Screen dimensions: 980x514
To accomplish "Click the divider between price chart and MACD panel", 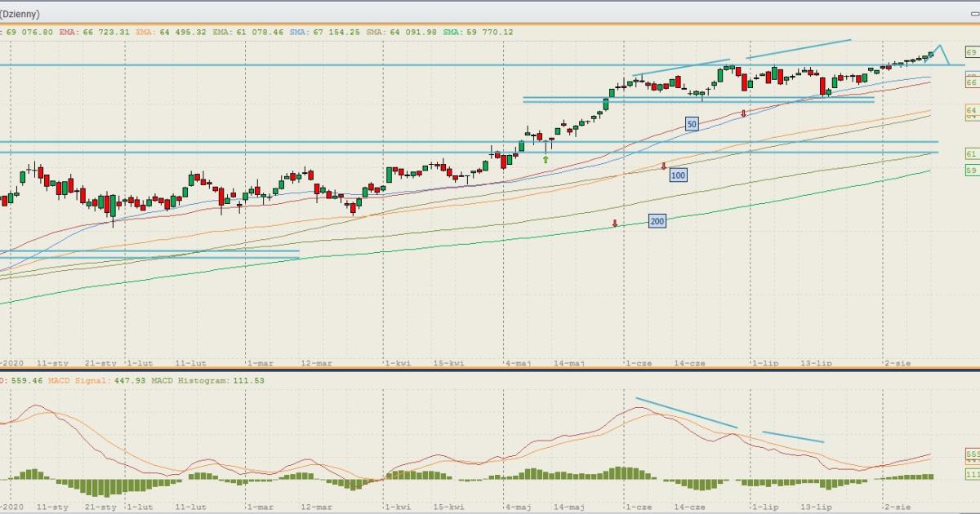I will coord(490,370).
